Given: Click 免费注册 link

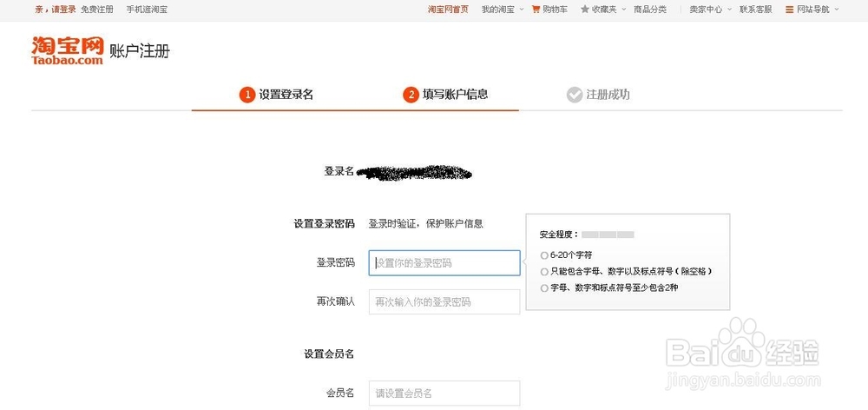Looking at the screenshot, I should [x=97, y=10].
